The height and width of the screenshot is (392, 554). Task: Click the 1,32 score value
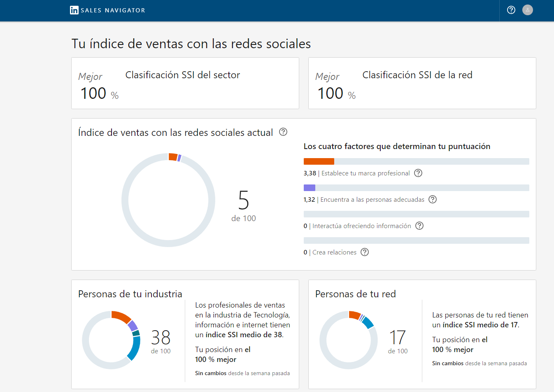(x=309, y=200)
